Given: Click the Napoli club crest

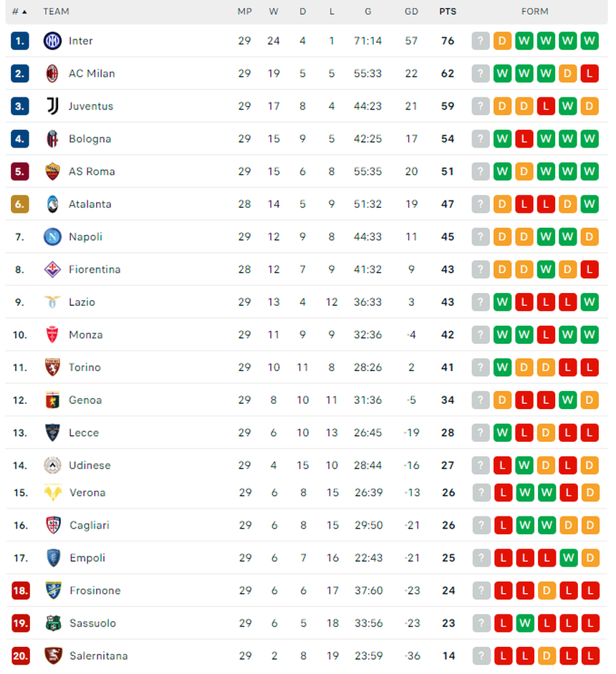Looking at the screenshot, I should point(52,236).
